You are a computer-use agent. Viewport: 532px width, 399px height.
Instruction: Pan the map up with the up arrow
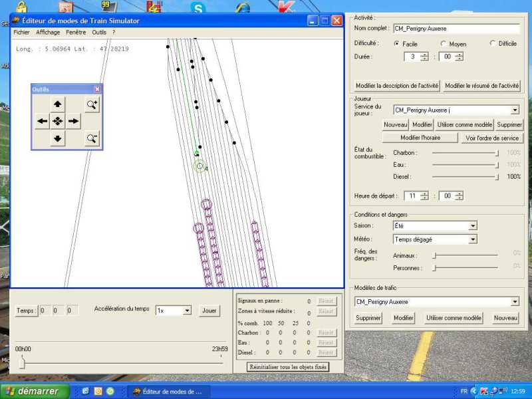click(58, 104)
